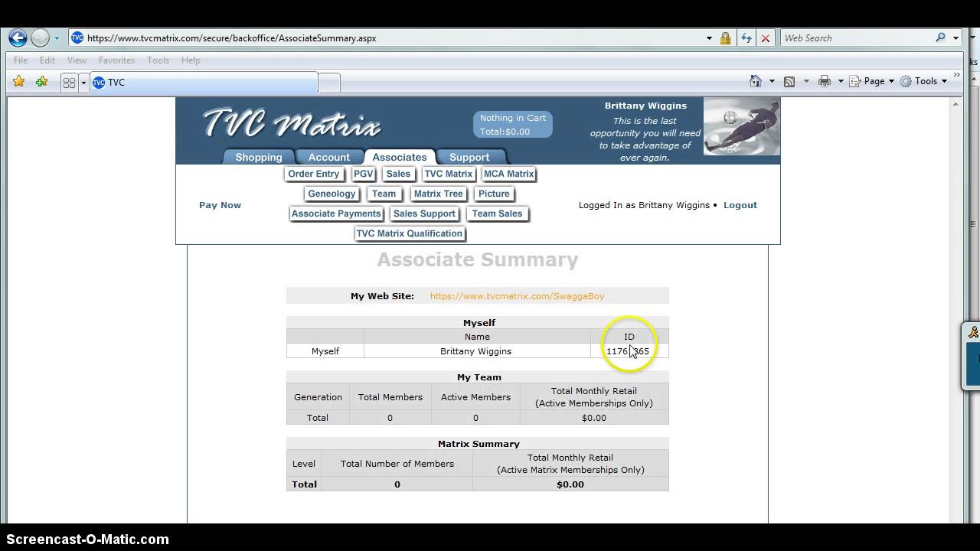Screen dimensions: 980x551
Task: Click in the Web Search box
Action: point(856,37)
